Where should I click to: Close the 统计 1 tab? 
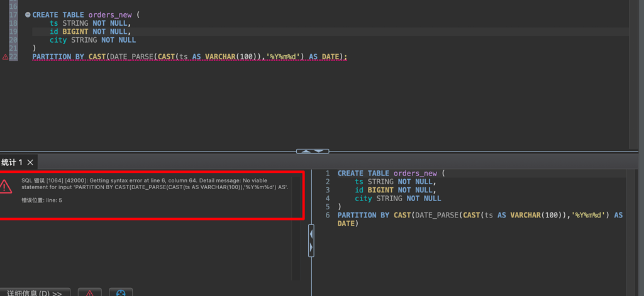tap(30, 162)
